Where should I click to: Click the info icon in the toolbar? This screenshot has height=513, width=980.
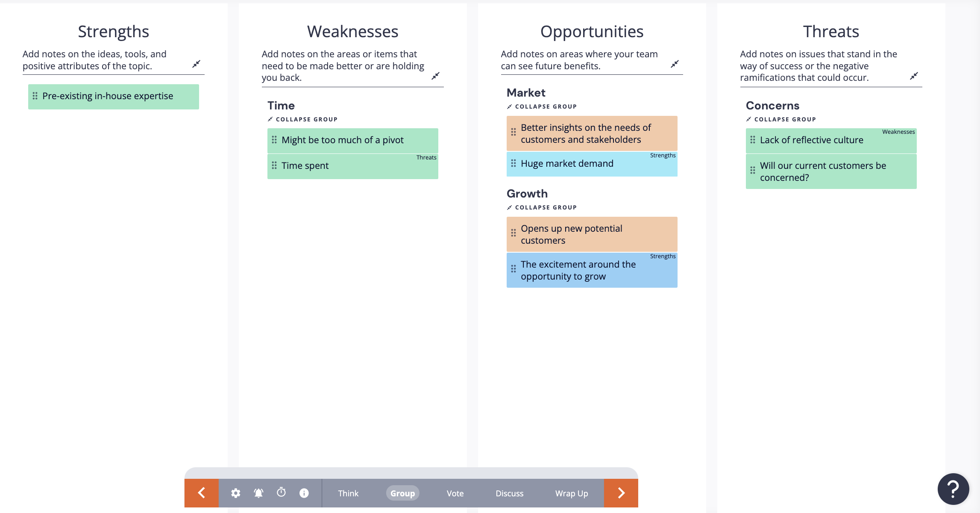click(304, 493)
